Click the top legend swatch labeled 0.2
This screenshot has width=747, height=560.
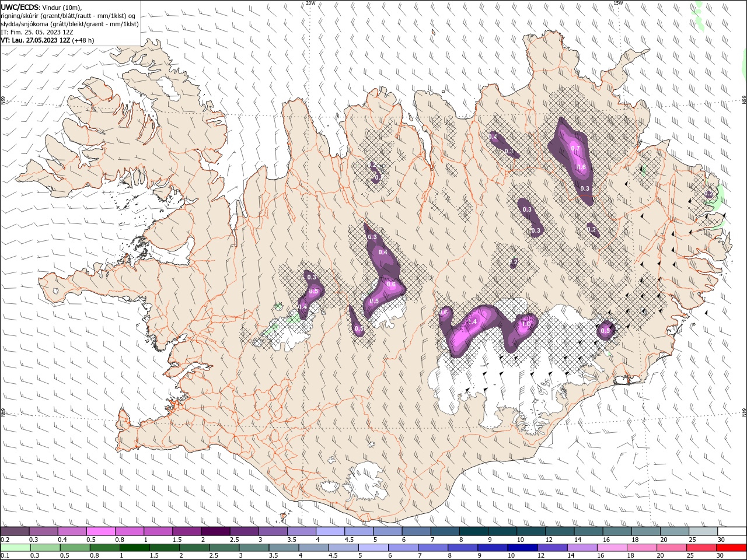pos(15,531)
